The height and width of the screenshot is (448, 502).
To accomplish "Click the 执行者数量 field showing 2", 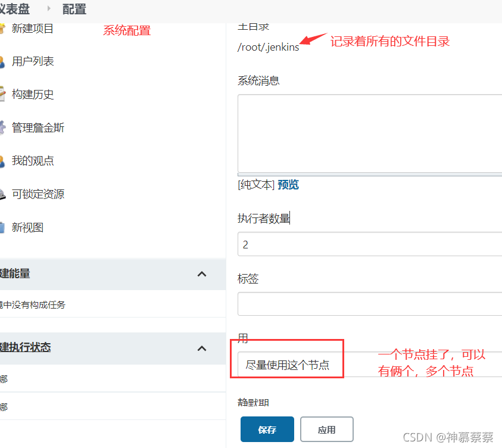I will click(370, 244).
